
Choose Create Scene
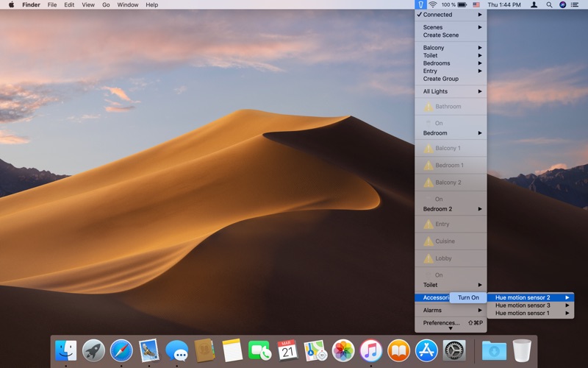441,35
